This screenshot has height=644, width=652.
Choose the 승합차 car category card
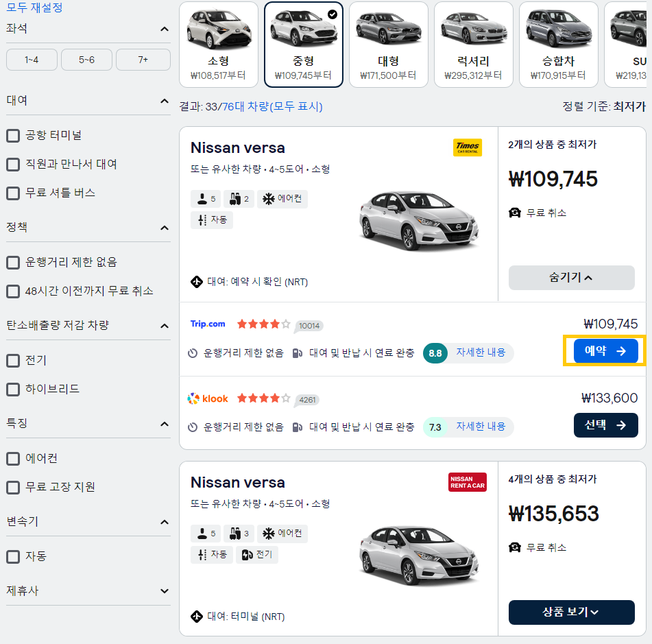[x=559, y=45]
